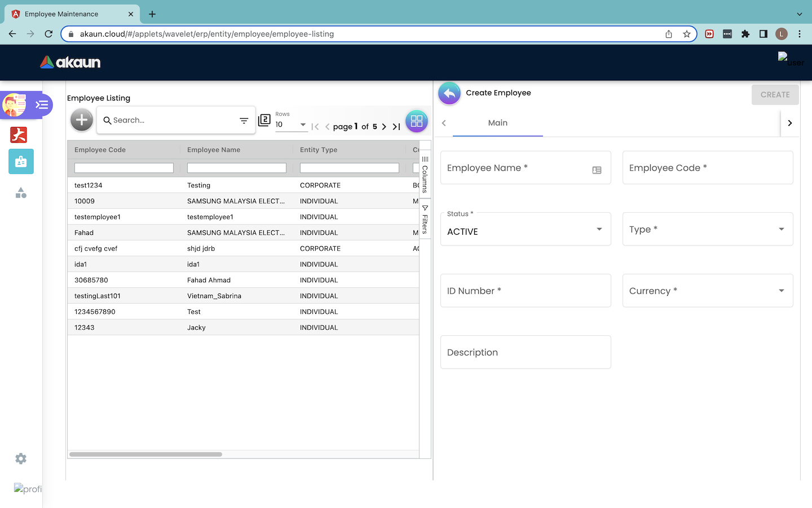The height and width of the screenshot is (508, 812).
Task: Click the search filter lines icon
Action: click(x=244, y=120)
